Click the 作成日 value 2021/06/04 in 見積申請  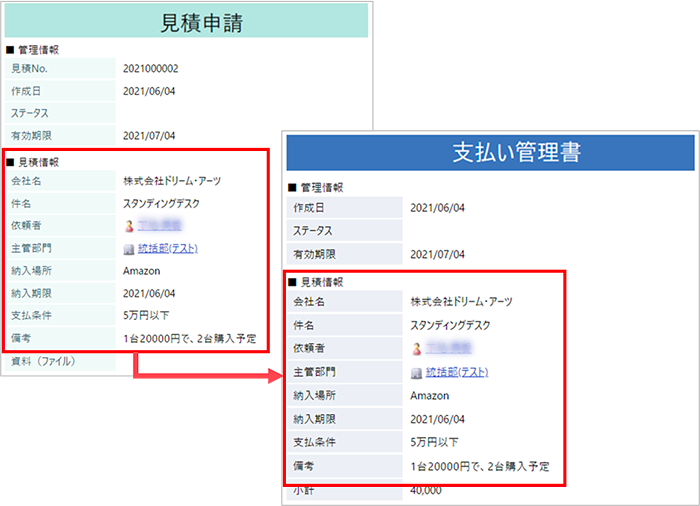[x=149, y=91]
